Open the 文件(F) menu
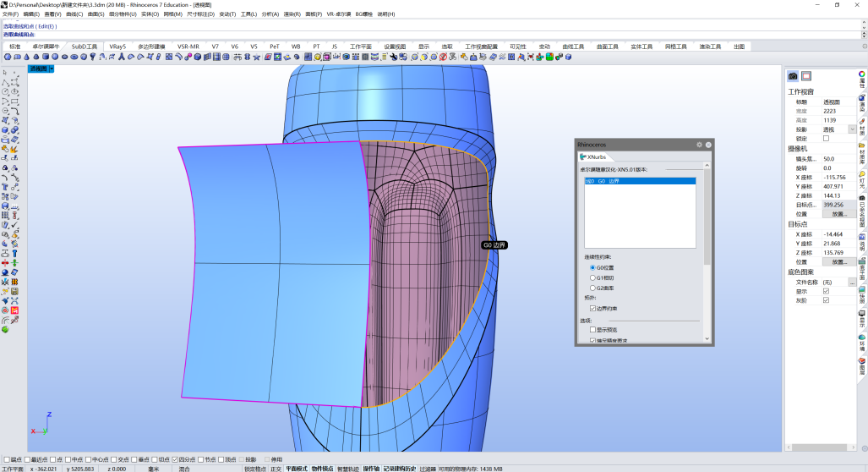Viewport: 868px width, 472px height. 10,14
